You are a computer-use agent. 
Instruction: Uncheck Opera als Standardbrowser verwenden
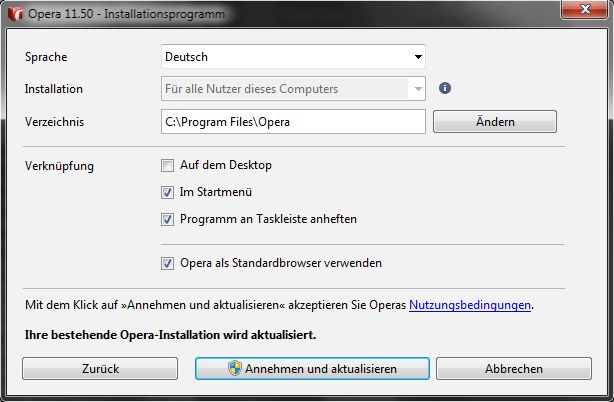[x=167, y=263]
